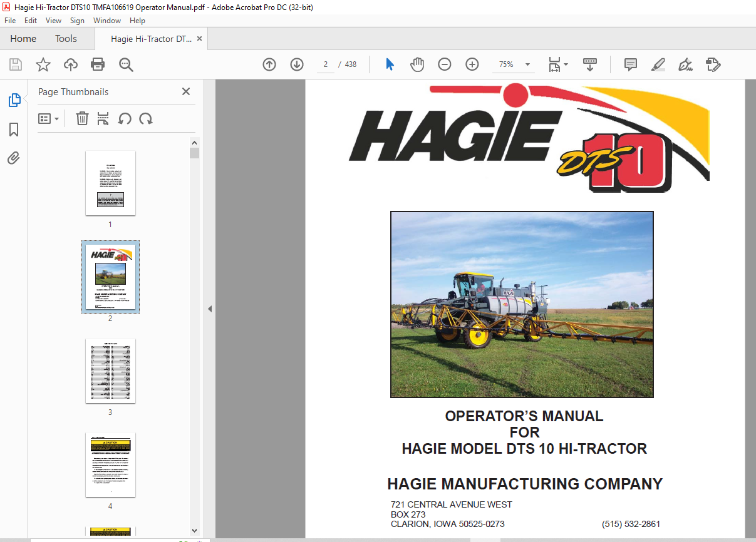756x542 pixels.
Task: Click thumbnails scrollbar down arrow
Action: [194, 531]
